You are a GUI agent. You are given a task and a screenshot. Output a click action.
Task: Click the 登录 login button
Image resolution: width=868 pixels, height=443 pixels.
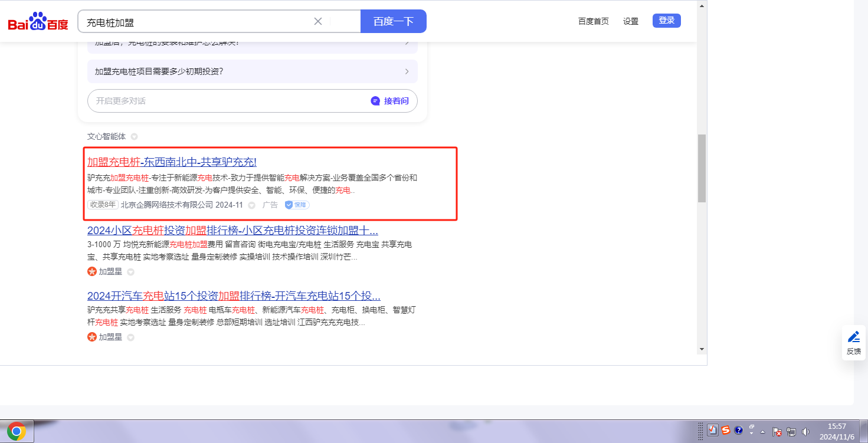(666, 21)
